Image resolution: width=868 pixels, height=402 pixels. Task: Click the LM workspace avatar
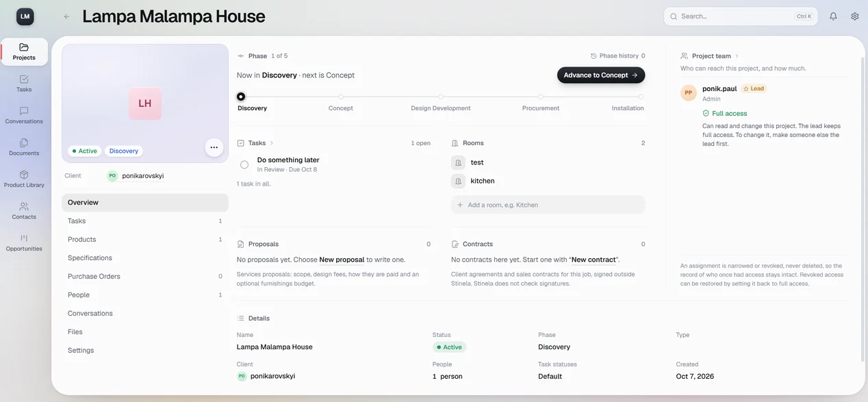click(x=25, y=16)
